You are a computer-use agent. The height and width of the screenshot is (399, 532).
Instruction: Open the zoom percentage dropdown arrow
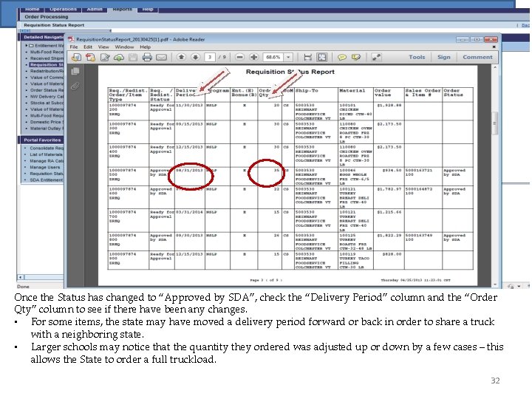point(288,58)
